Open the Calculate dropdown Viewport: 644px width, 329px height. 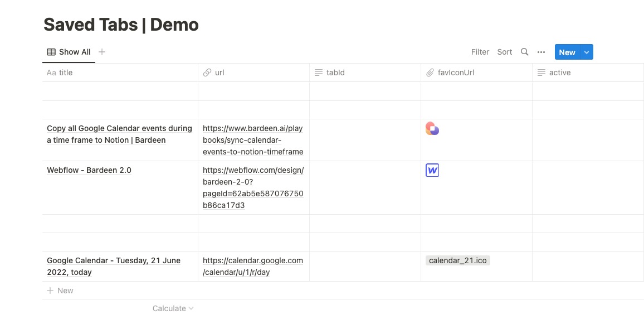point(173,308)
